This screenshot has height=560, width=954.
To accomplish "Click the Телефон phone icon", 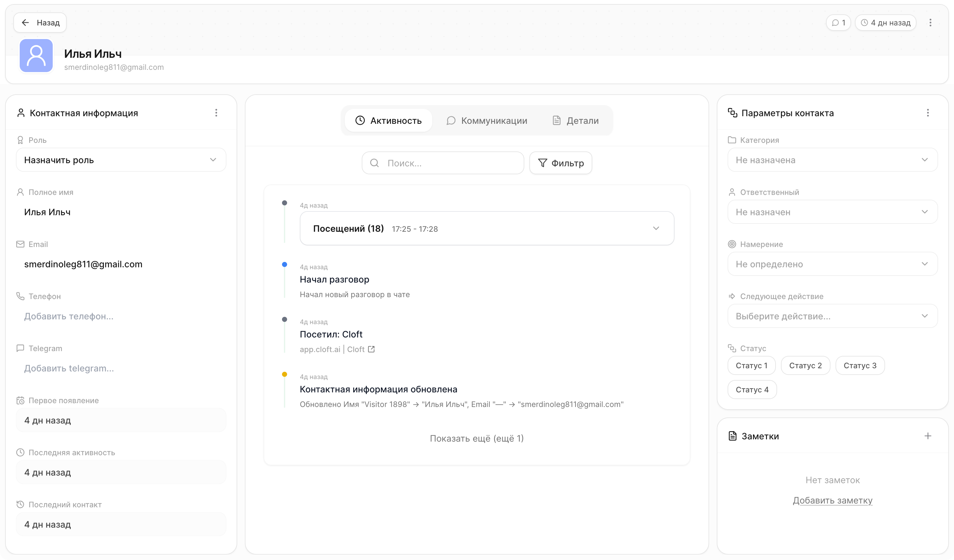I will [x=20, y=296].
